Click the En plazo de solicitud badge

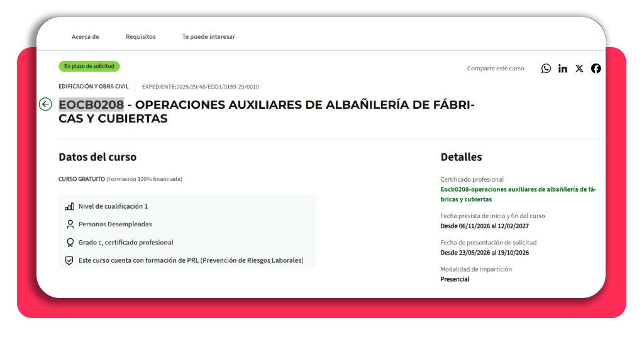[89, 66]
